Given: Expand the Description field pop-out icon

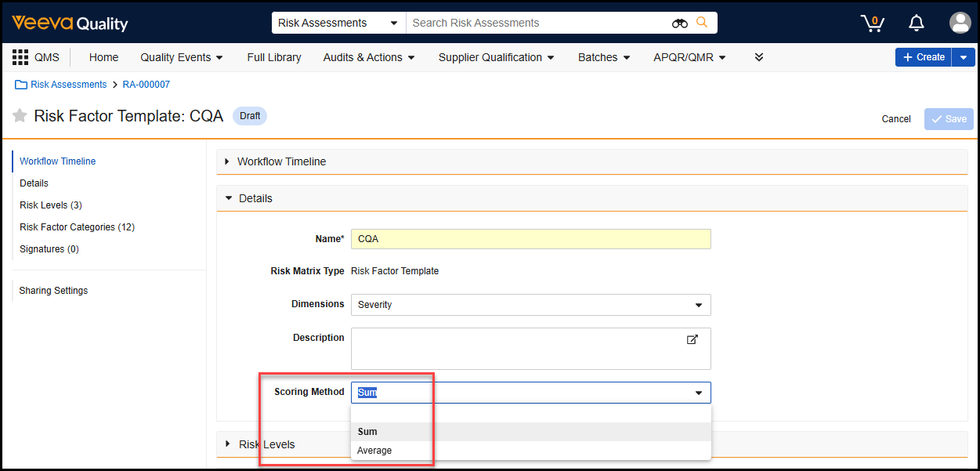Looking at the screenshot, I should pos(692,339).
